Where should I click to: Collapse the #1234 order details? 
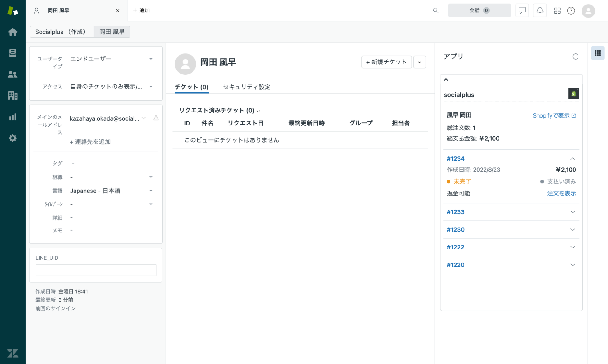click(573, 158)
